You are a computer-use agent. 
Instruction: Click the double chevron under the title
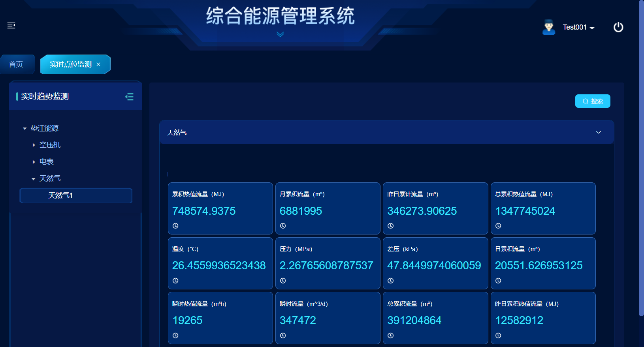tap(280, 34)
